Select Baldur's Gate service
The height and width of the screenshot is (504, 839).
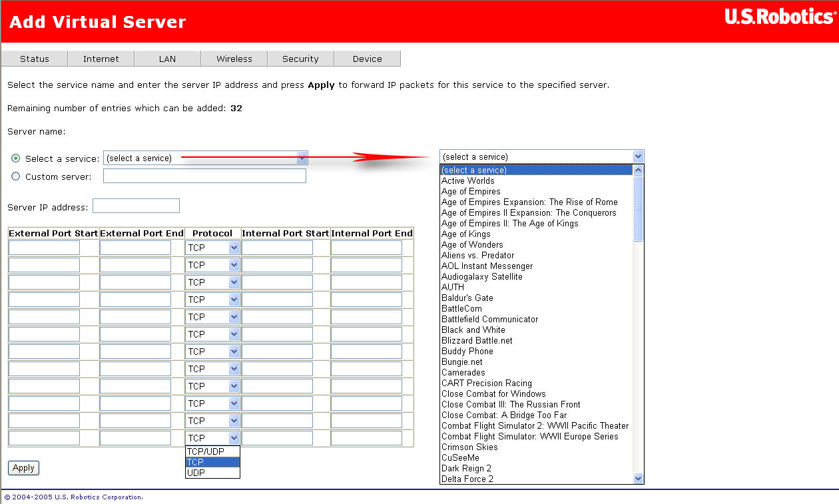537,298
